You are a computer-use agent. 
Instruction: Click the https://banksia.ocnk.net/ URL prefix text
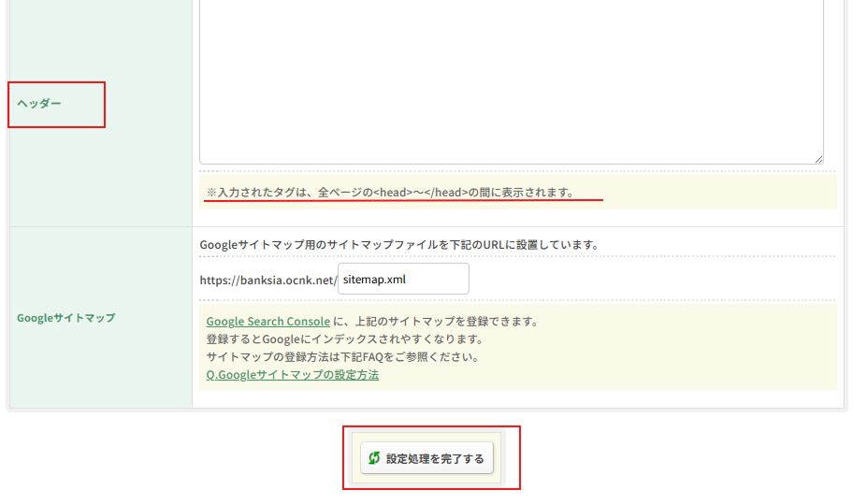click(x=267, y=280)
